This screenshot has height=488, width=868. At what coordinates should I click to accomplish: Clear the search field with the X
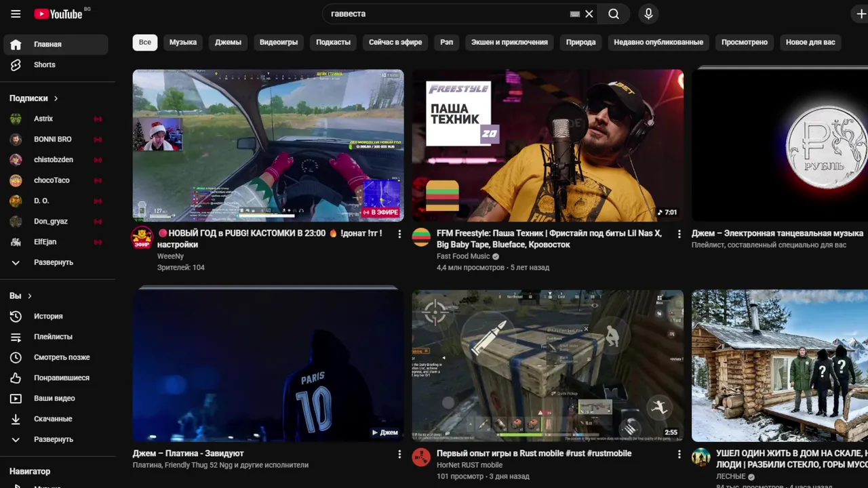[589, 14]
